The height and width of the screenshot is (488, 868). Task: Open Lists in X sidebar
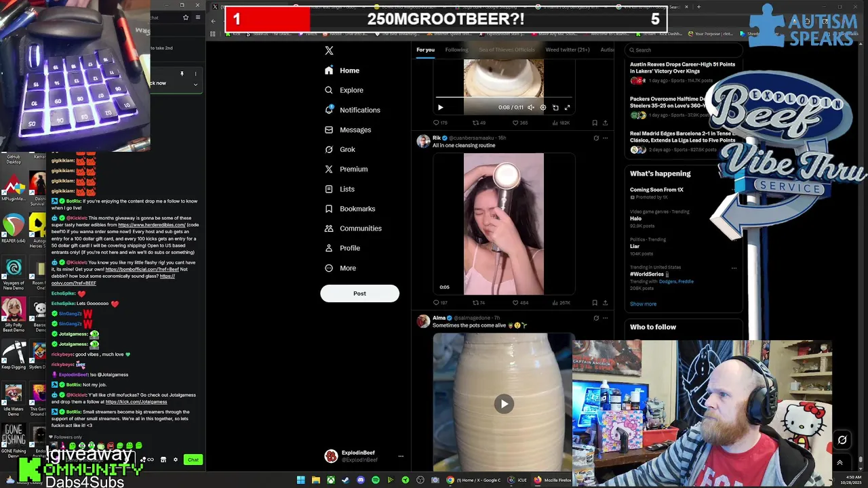(339, 189)
